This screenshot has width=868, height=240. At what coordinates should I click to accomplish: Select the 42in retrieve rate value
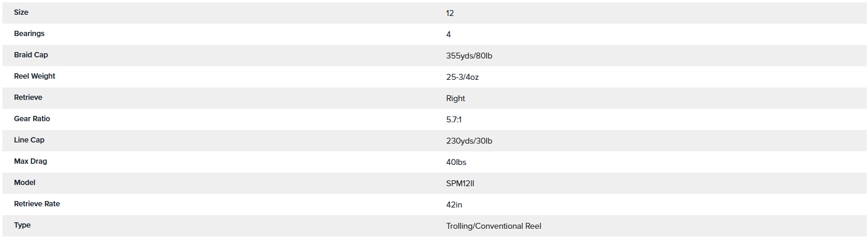454,205
